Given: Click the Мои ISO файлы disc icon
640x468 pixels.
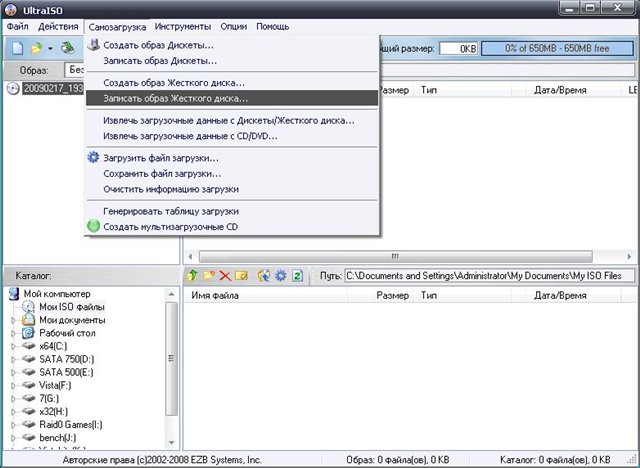Looking at the screenshot, I should [28, 306].
